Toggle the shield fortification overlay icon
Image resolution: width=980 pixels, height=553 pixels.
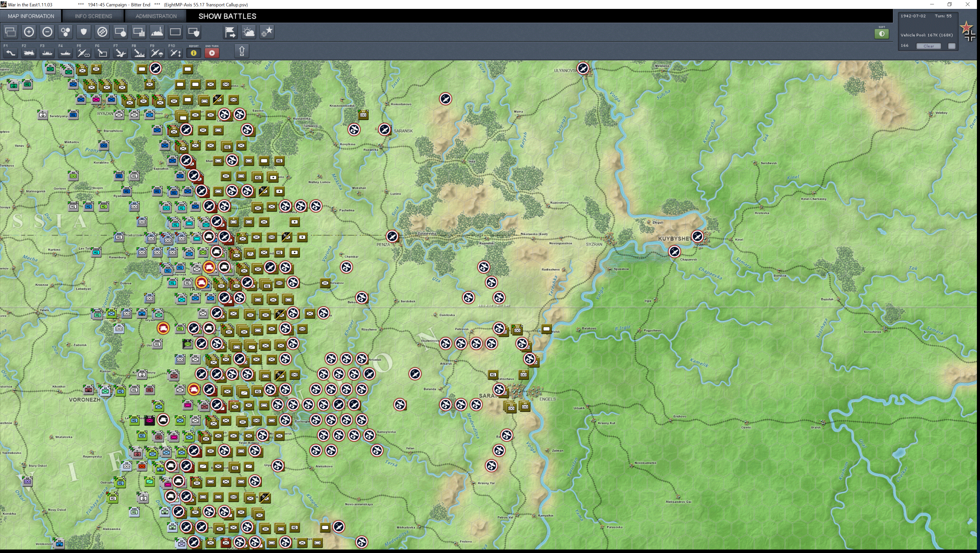coord(84,32)
